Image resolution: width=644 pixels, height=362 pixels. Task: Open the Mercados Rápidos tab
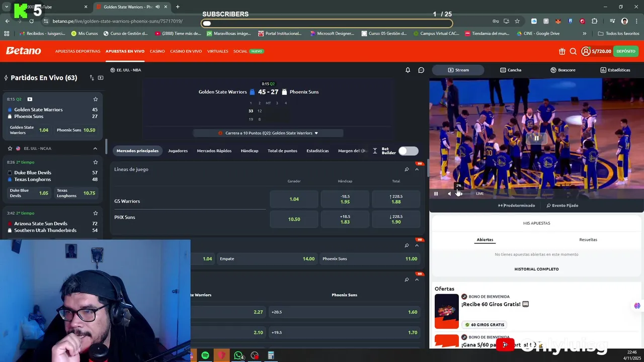(x=214, y=151)
